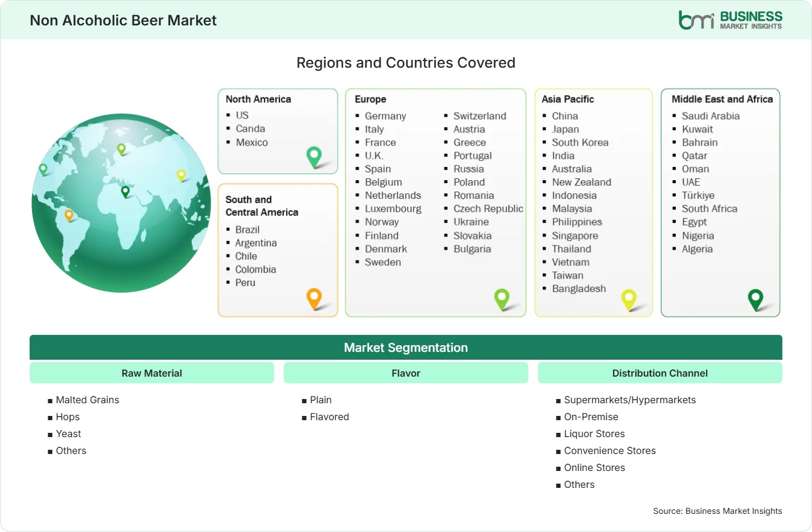Select the Raw Material segment header
This screenshot has height=532, width=812.
tap(152, 373)
